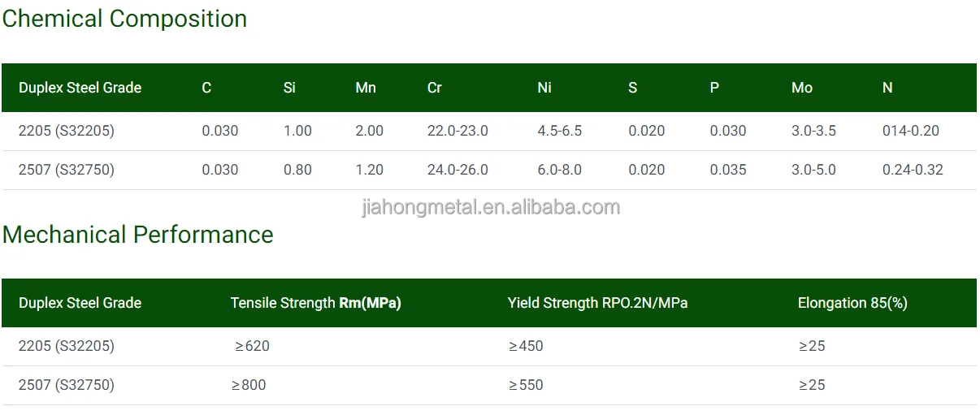Screen dimensions: 980x415
Task: Click the Yield Strength RPO.2N/MPa header
Action: [x=597, y=303]
